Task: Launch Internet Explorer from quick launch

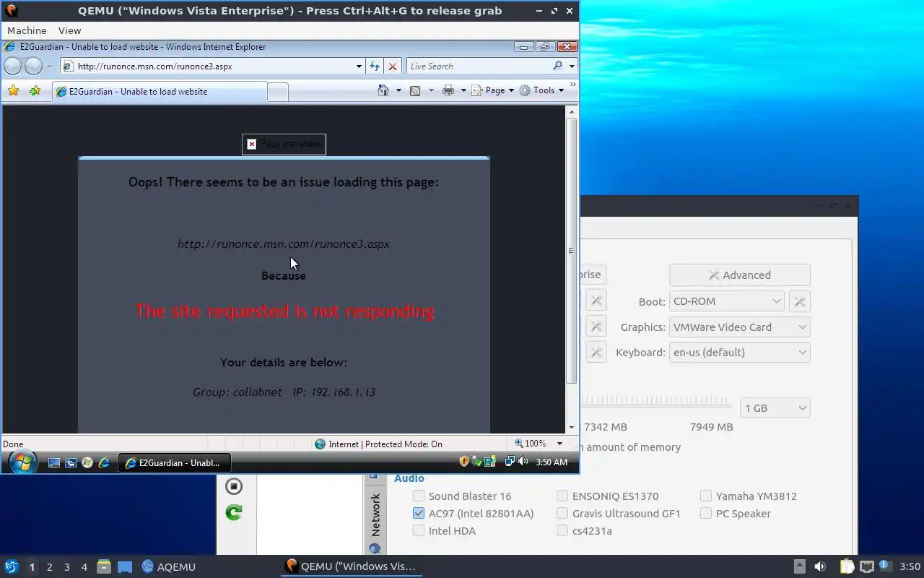Action: (x=104, y=462)
